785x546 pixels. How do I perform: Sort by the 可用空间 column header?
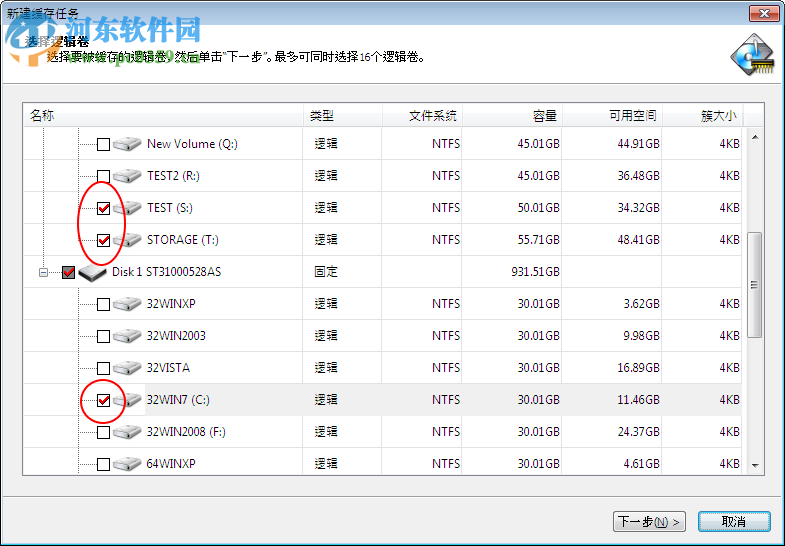tap(613, 116)
